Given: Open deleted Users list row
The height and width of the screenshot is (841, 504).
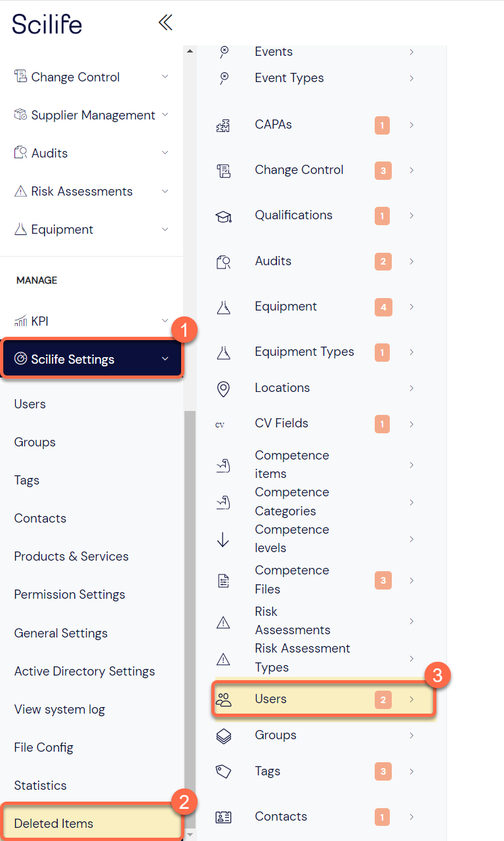Looking at the screenshot, I should 323,699.
